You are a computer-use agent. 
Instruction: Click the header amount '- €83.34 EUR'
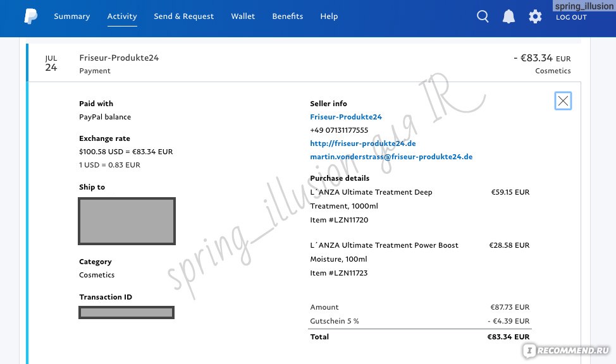point(542,58)
